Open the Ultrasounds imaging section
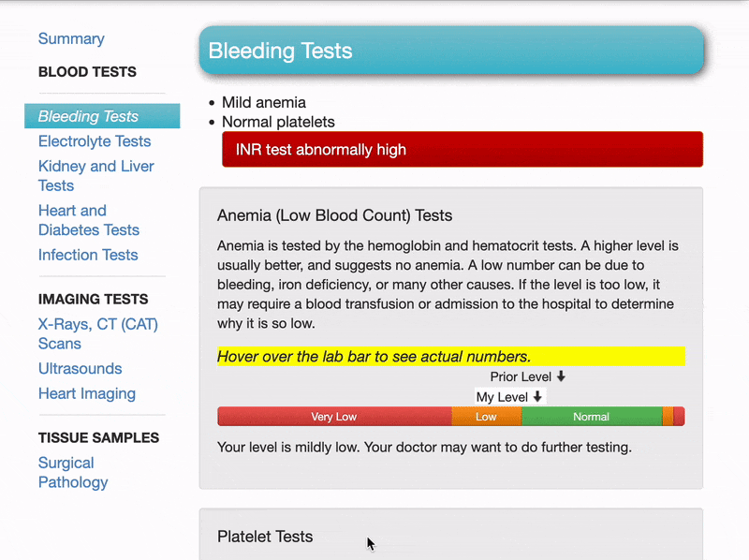The image size is (749, 560). click(81, 369)
